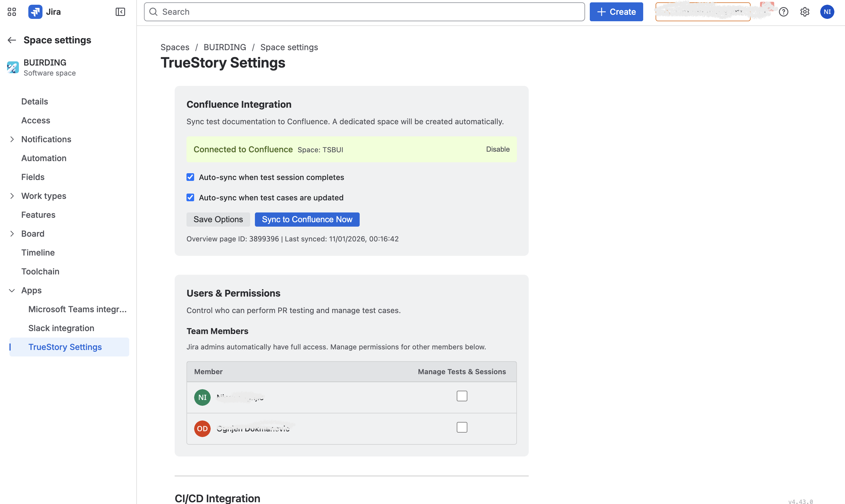Expand the Notifications section

[x=12, y=139]
